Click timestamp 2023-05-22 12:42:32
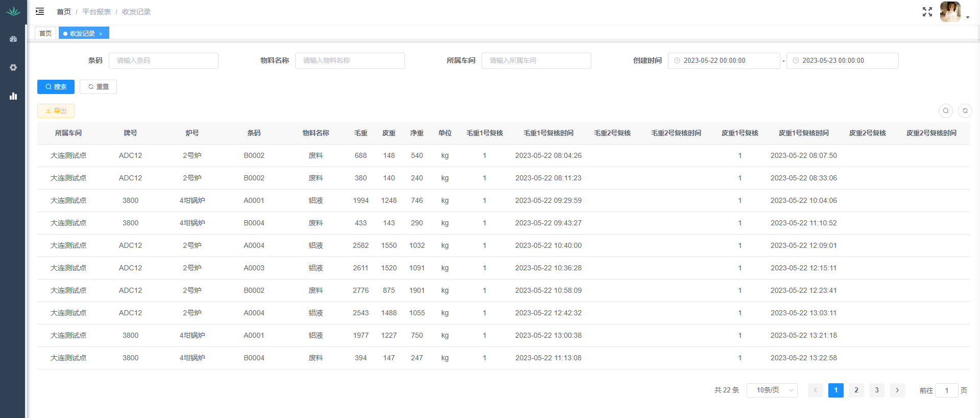 (548, 313)
